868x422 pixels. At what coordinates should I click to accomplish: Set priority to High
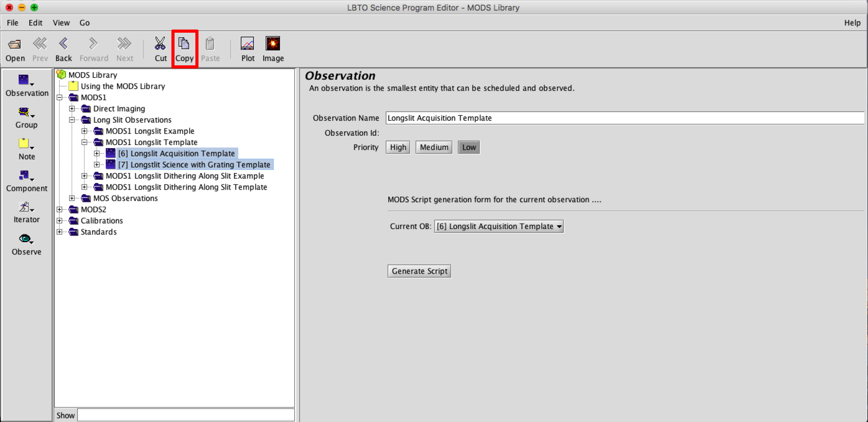pos(398,147)
